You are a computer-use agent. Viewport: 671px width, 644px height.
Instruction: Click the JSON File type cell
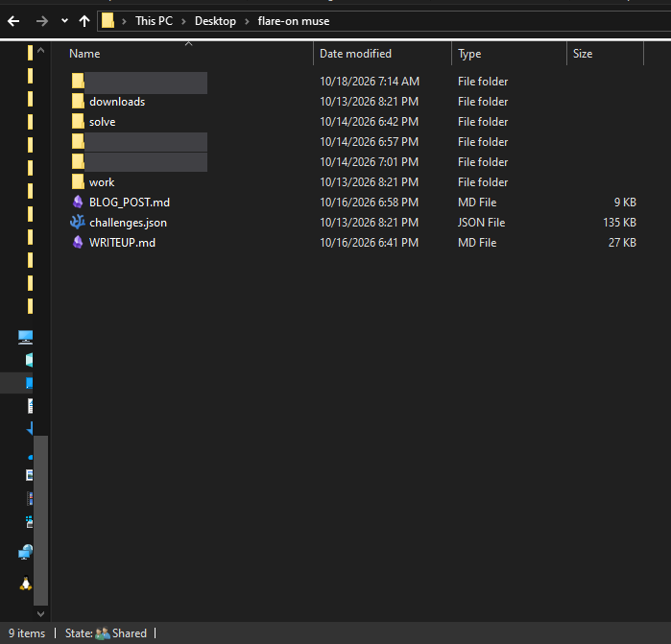[x=482, y=223]
